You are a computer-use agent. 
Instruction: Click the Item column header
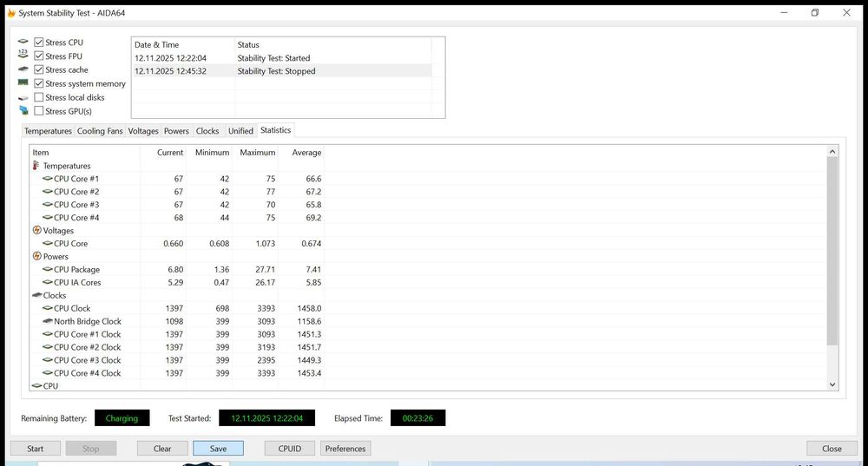85,152
